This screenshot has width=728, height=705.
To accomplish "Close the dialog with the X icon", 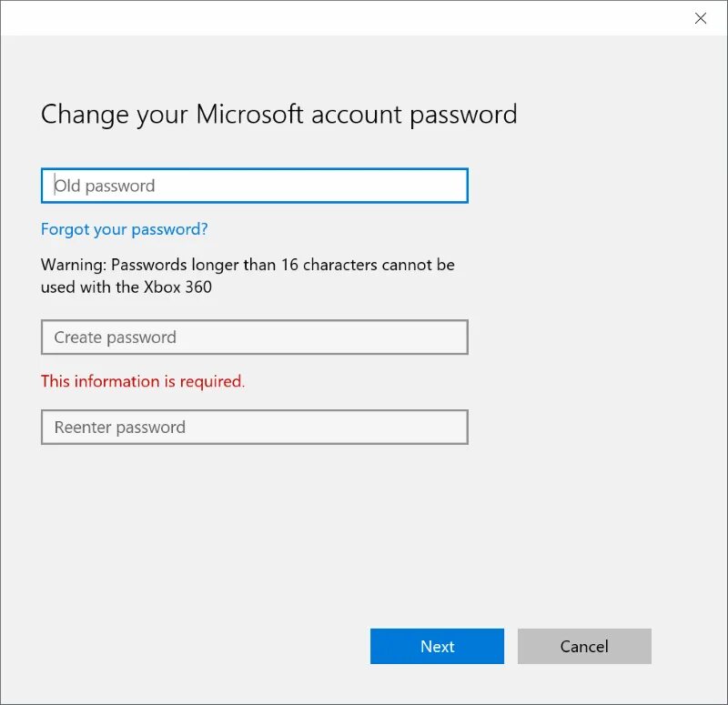I will (700, 18).
